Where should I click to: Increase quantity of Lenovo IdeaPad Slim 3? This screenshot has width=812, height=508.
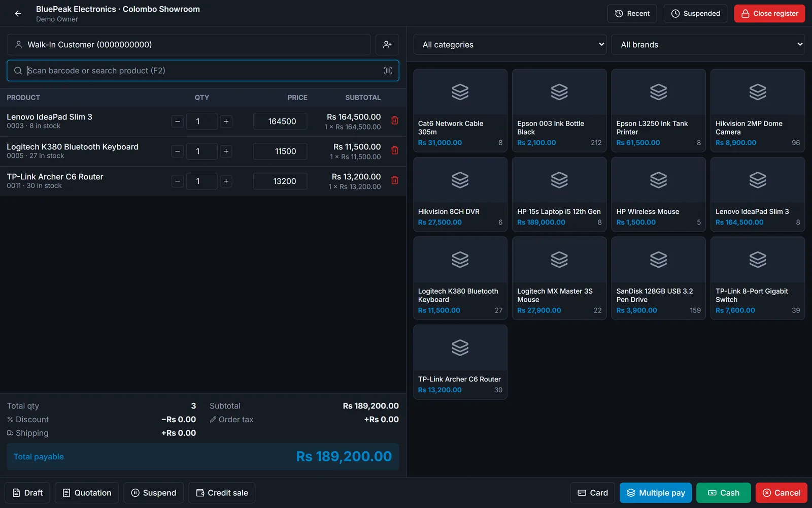tap(226, 121)
